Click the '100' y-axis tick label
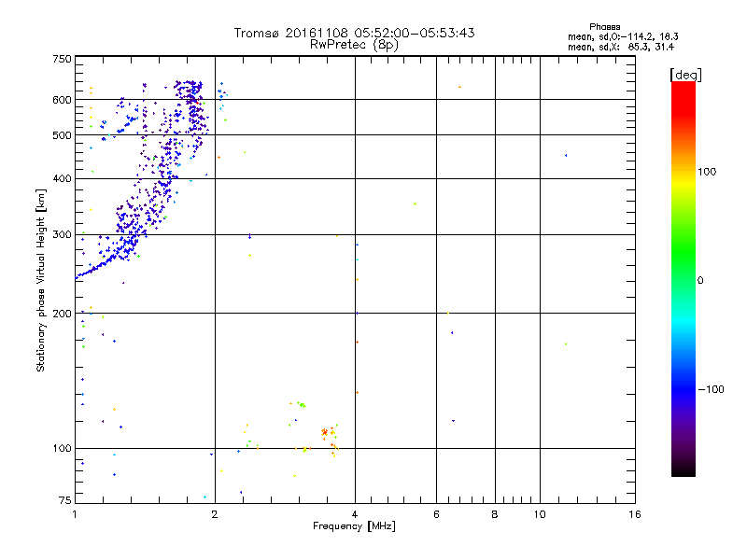Screen dimensions: 747x560 pos(62,449)
